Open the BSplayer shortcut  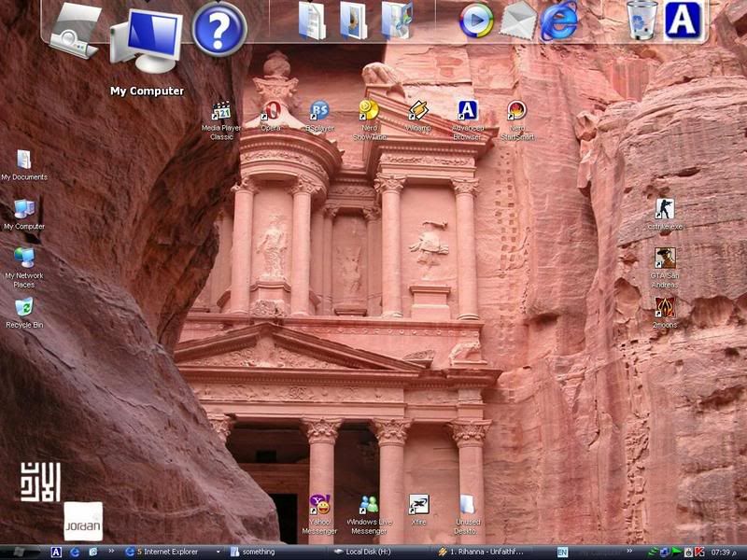(319, 112)
